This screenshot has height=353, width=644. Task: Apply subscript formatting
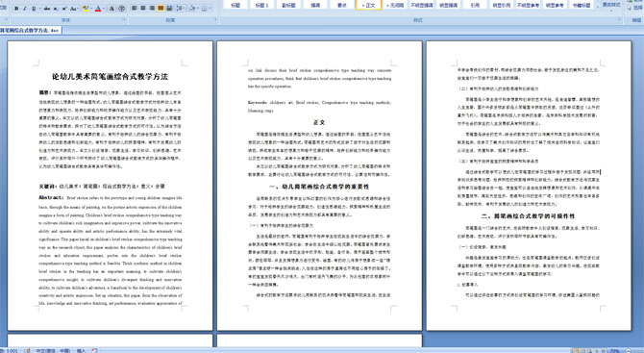click(x=56, y=9)
